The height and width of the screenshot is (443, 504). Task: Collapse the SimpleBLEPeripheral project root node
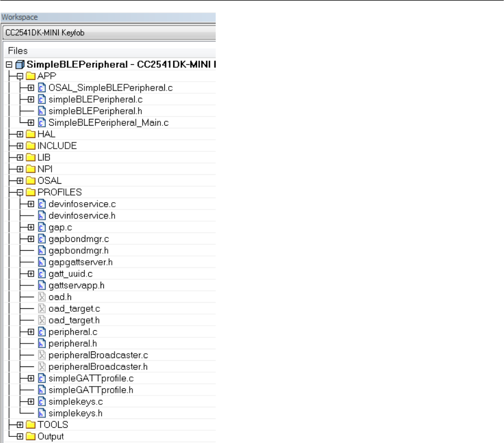point(9,65)
